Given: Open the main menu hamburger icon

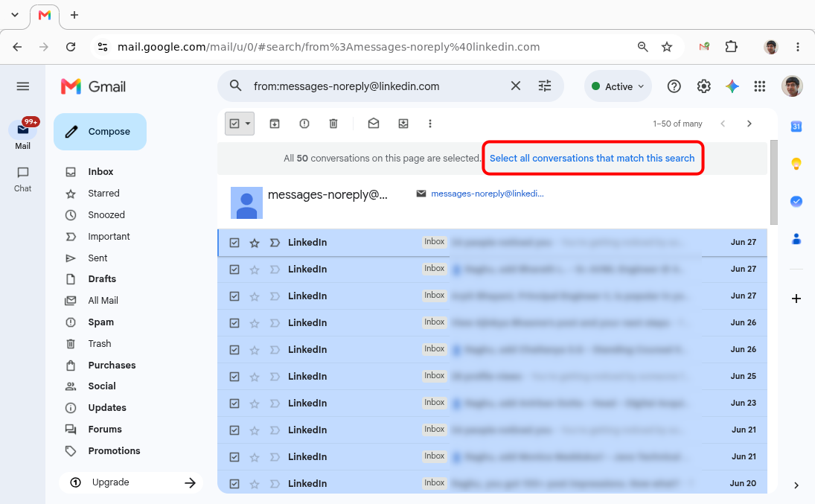Looking at the screenshot, I should (23, 86).
